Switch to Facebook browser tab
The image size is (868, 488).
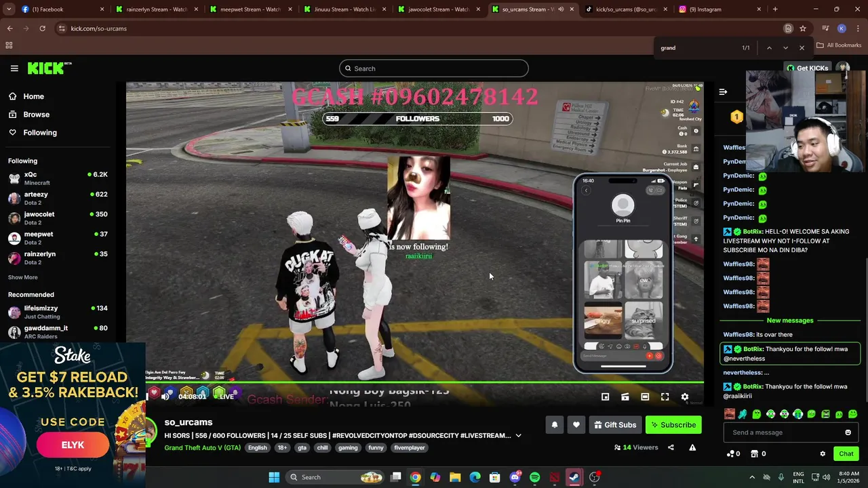point(62,9)
